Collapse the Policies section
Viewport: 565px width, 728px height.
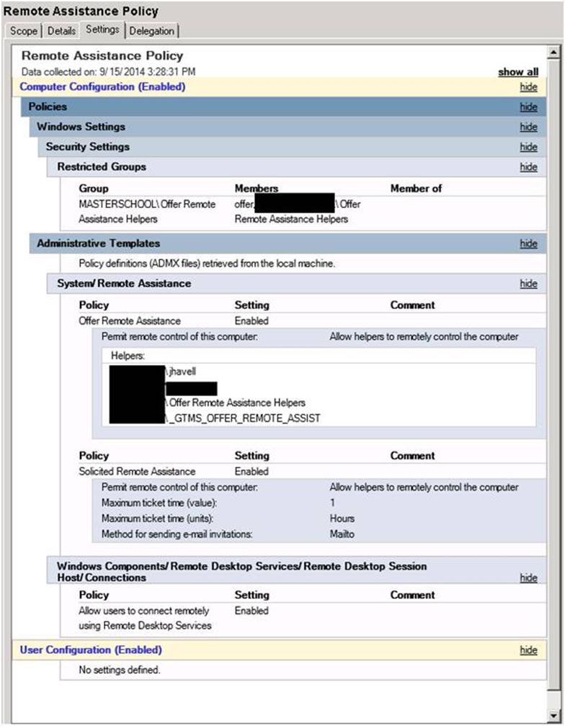point(528,107)
